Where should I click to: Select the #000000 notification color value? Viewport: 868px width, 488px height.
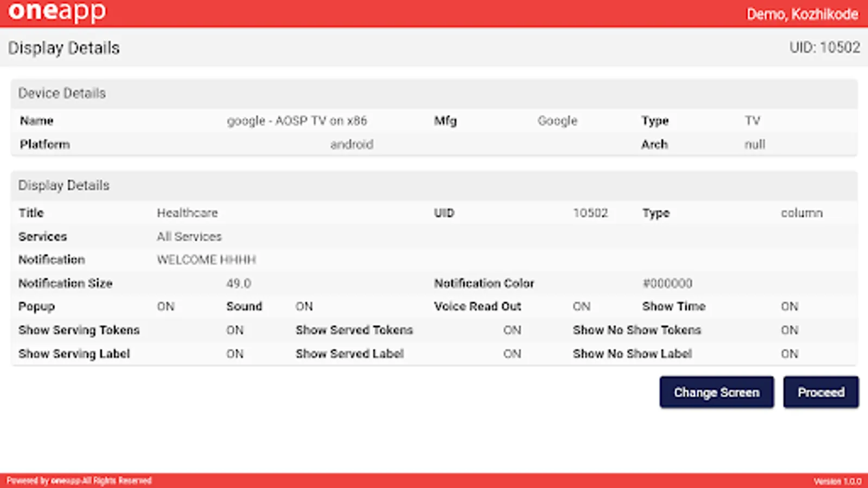tap(667, 283)
